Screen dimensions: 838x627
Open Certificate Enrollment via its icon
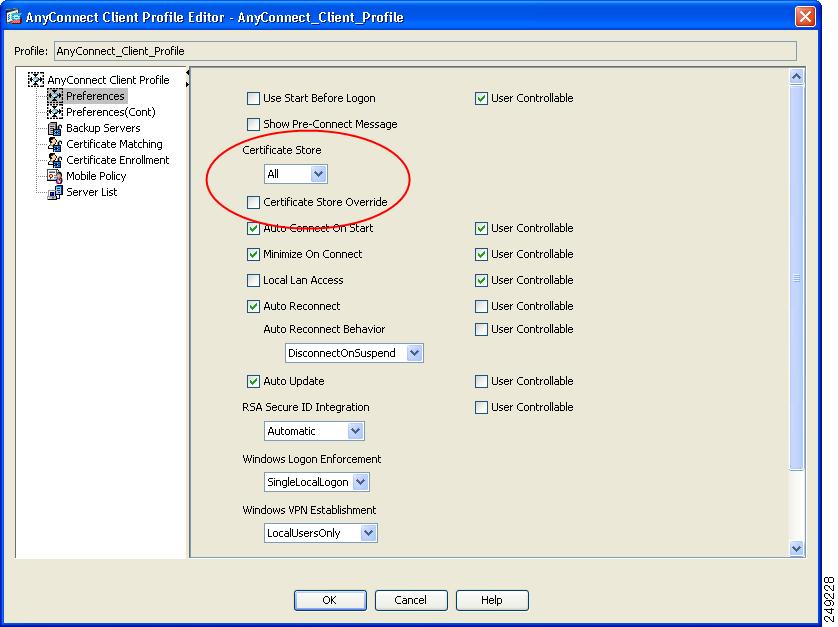[x=55, y=160]
